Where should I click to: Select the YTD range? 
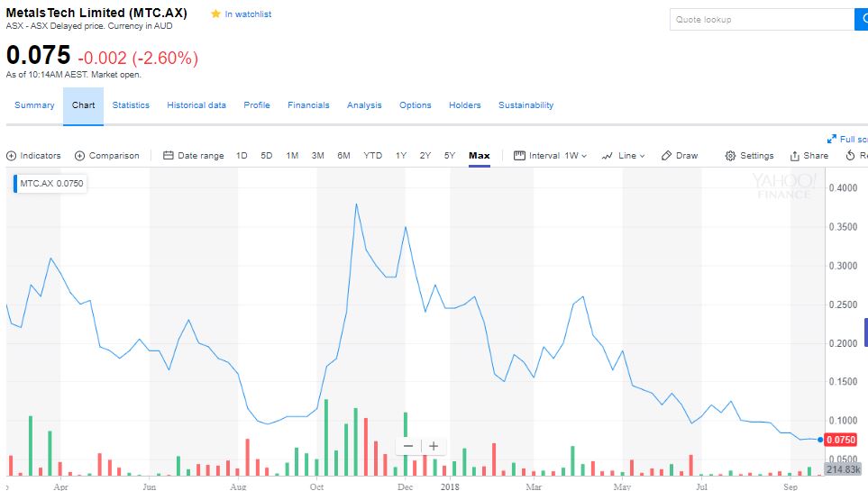pos(372,156)
